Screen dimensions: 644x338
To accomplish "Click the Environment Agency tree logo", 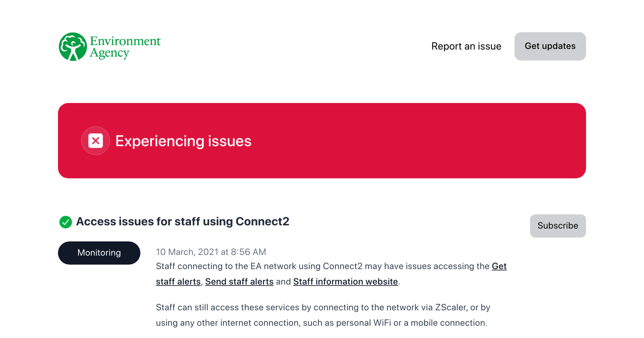I will [x=72, y=46].
